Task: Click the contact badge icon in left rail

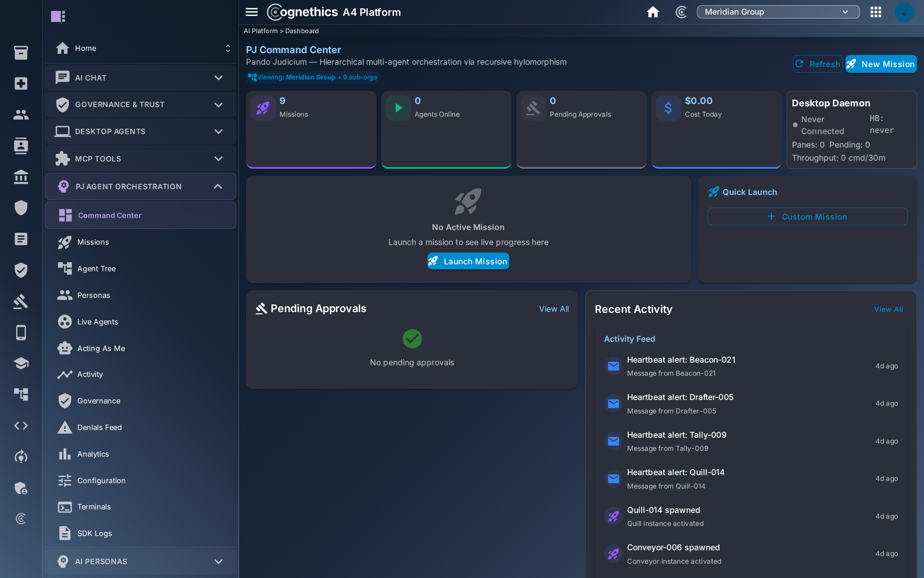Action: [21, 146]
